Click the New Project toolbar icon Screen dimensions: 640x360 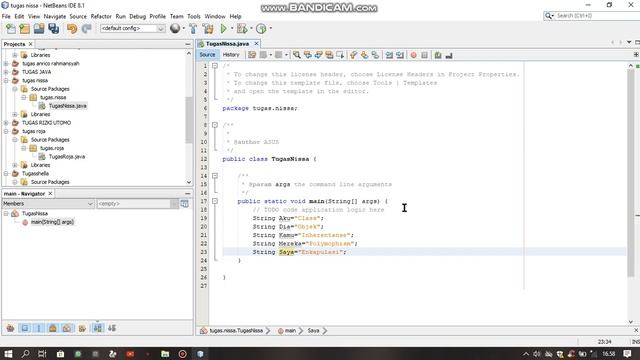24,29
